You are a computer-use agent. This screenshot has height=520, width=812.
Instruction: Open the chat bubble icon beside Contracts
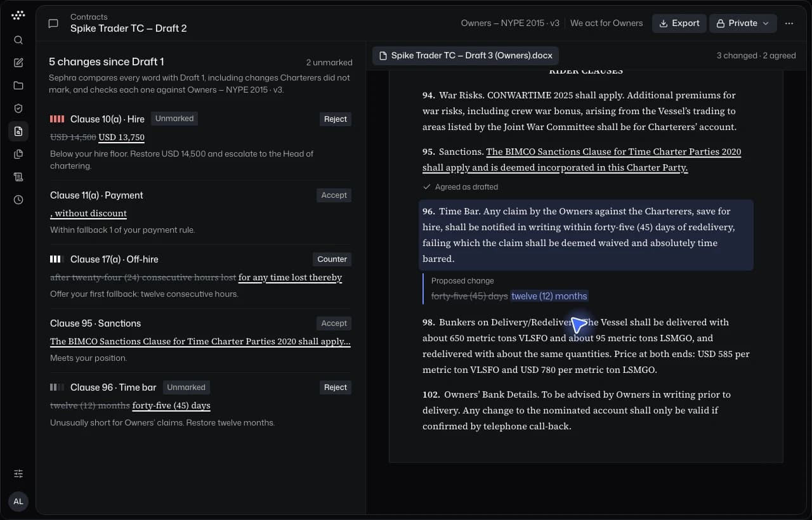tap(53, 23)
